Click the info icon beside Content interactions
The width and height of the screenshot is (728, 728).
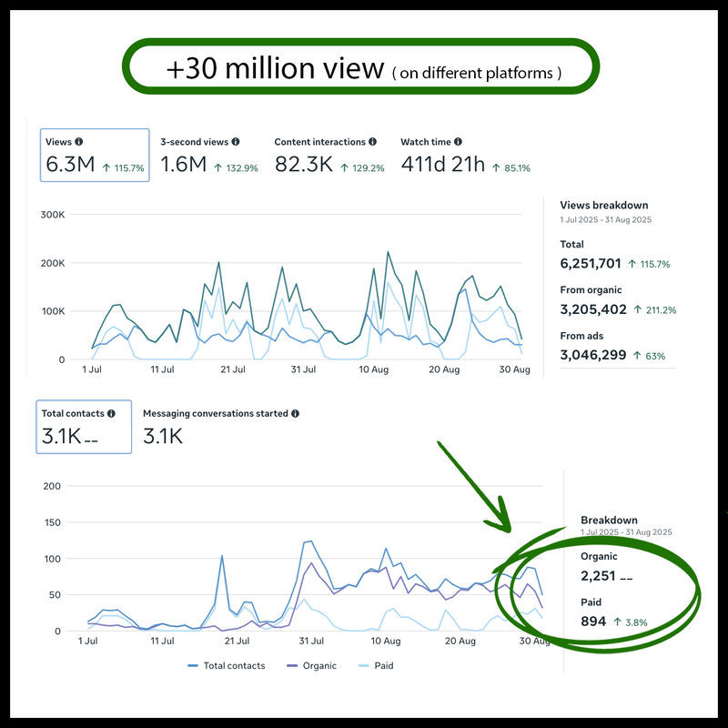coord(373,142)
